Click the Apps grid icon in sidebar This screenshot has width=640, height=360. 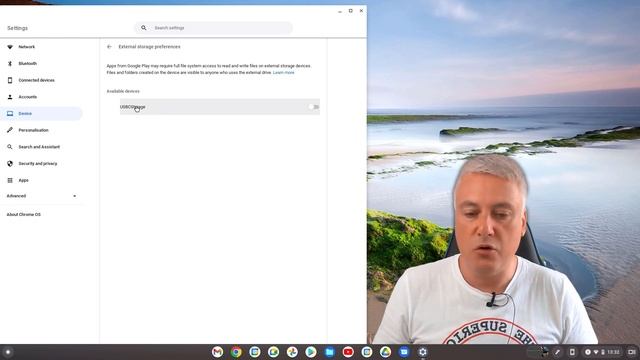pos(10,180)
